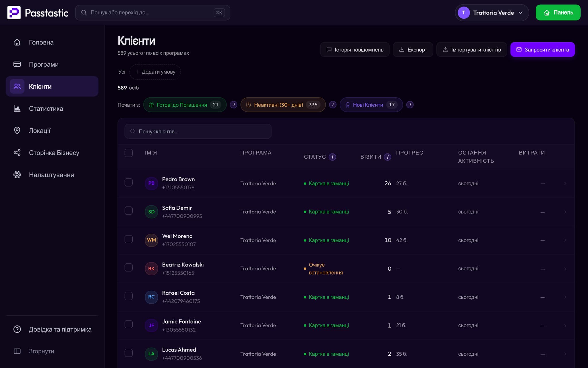Click the Налаштування gear icon
Screen dimensions: 588x368
(17, 175)
